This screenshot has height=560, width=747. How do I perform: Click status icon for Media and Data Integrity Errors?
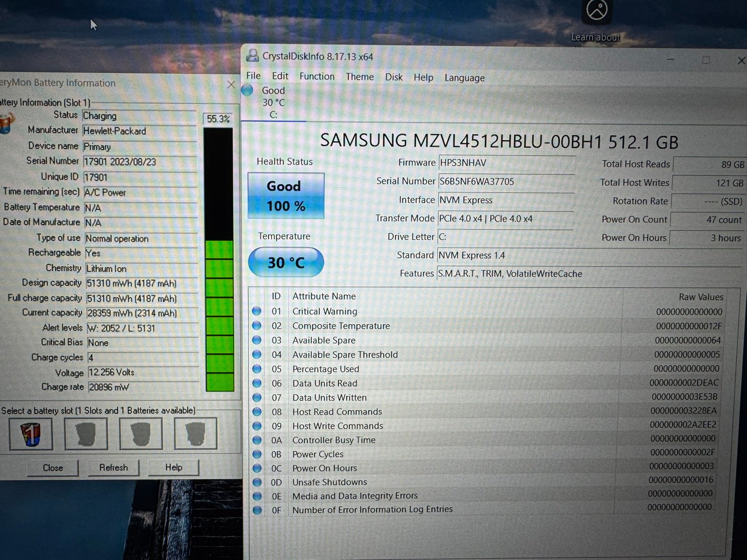pyautogui.click(x=257, y=496)
